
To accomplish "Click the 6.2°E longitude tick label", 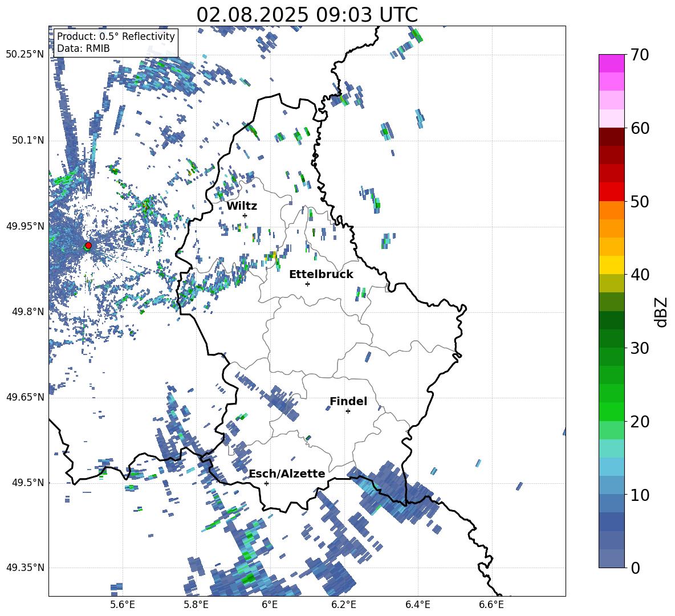I will [344, 605].
